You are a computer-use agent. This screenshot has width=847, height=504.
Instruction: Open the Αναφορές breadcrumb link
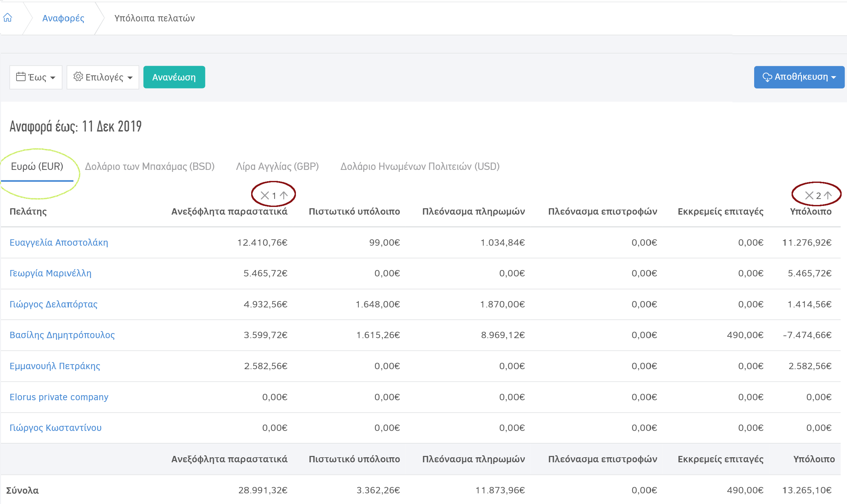click(x=63, y=18)
